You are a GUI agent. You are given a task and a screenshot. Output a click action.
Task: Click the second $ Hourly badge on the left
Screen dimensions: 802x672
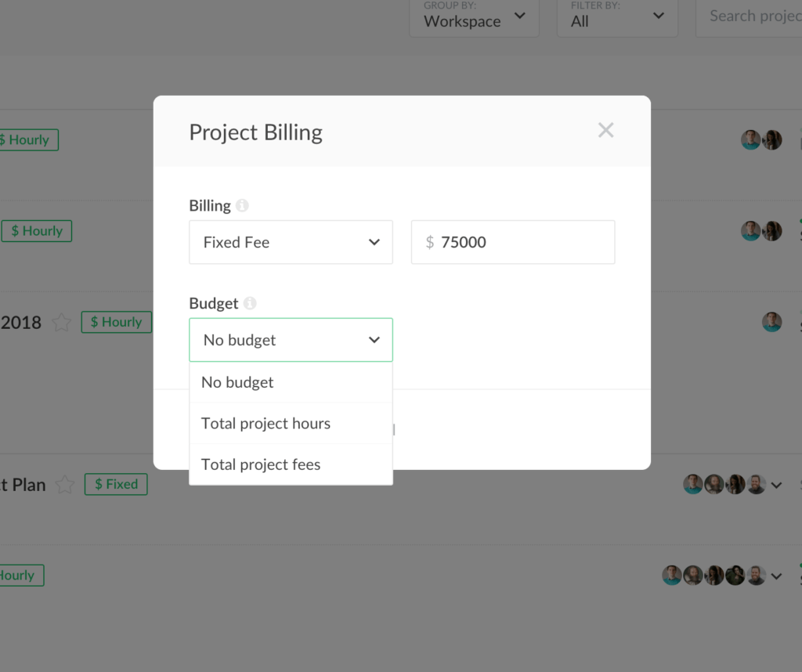(x=36, y=231)
